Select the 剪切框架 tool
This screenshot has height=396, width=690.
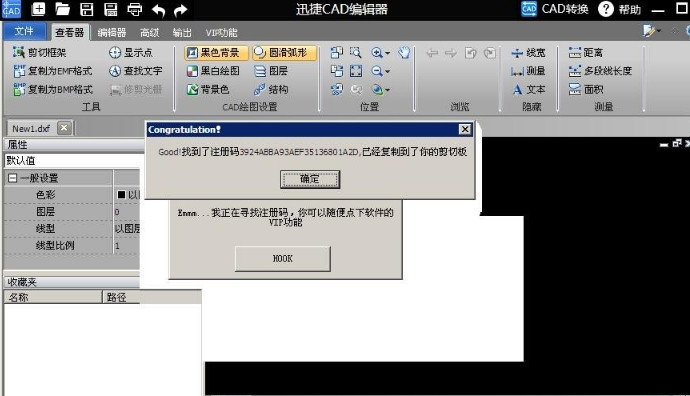point(40,52)
